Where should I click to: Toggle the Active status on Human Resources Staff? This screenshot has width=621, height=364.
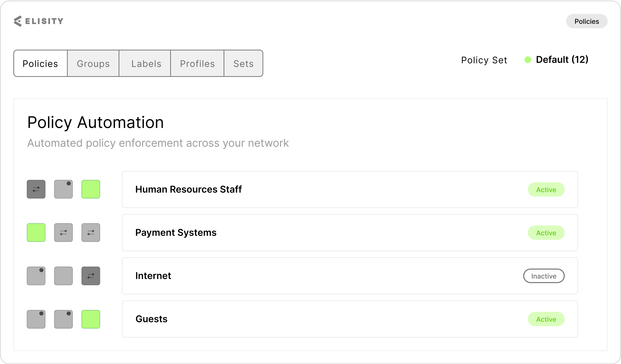click(x=546, y=189)
